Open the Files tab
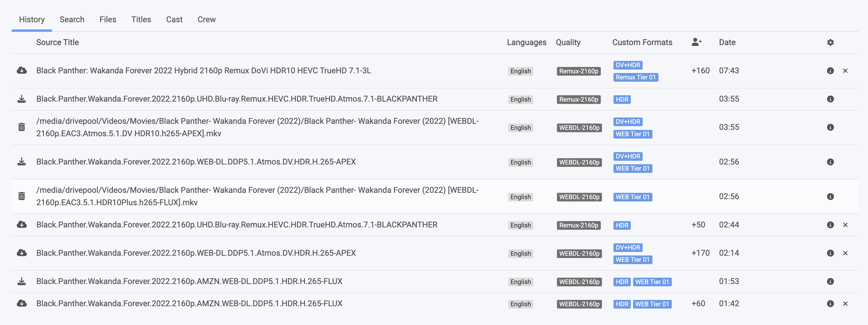The image size is (868, 325). coord(107,19)
